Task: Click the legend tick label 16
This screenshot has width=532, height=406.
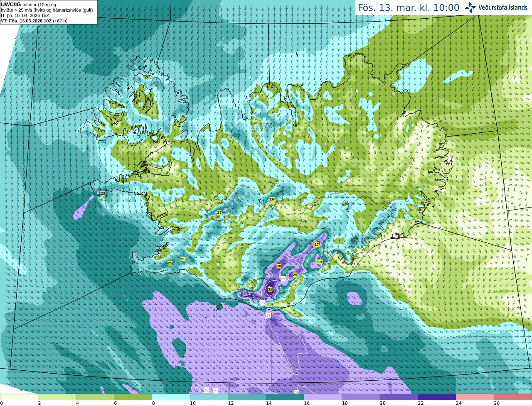Action: [306, 403]
